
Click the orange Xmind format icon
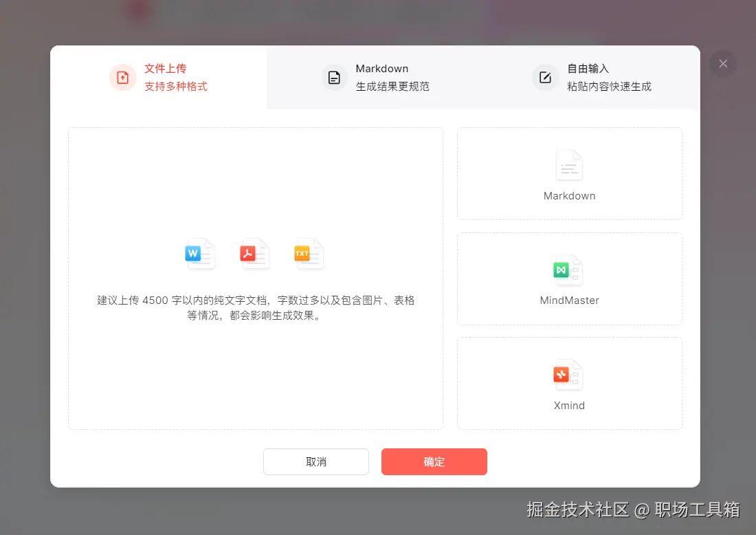(568, 375)
